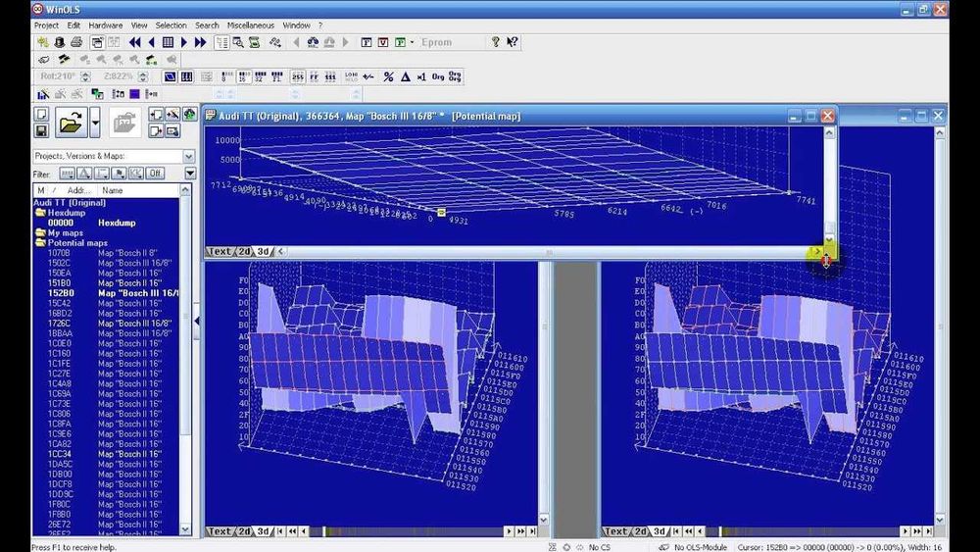Open the Hardware menu
The height and width of the screenshot is (552, 980).
pos(106,25)
